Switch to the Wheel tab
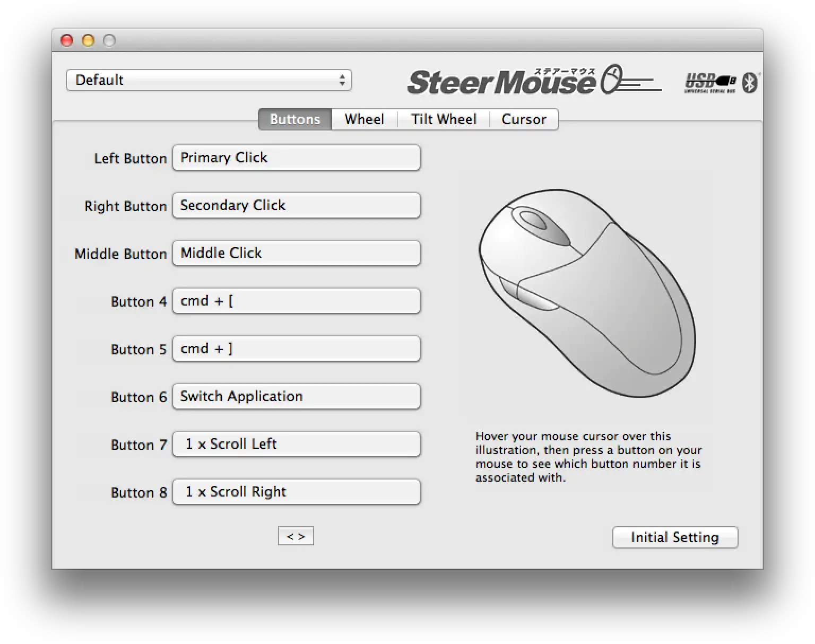 [x=365, y=119]
